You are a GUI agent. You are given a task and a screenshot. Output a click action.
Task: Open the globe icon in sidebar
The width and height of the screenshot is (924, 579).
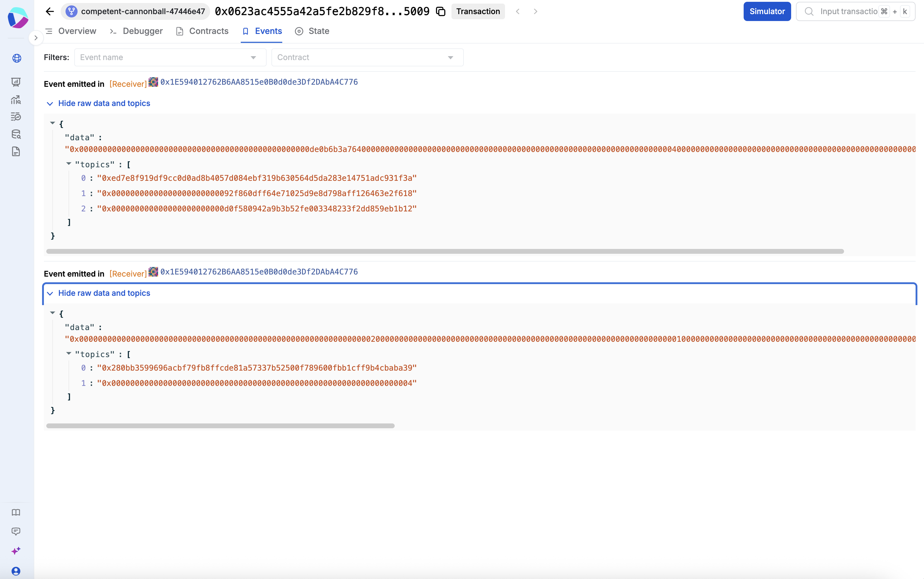[17, 58]
